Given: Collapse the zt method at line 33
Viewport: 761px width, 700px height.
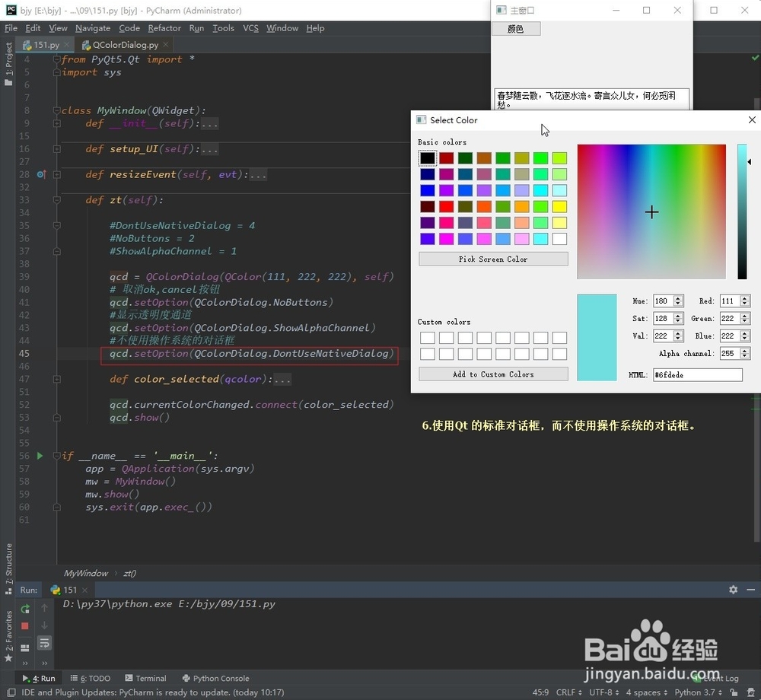Looking at the screenshot, I should tap(57, 200).
